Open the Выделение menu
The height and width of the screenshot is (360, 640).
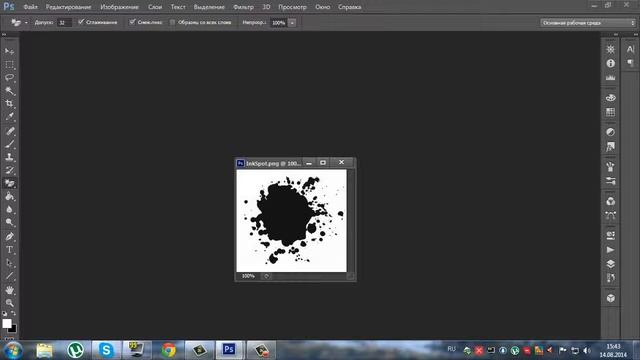pyautogui.click(x=209, y=7)
